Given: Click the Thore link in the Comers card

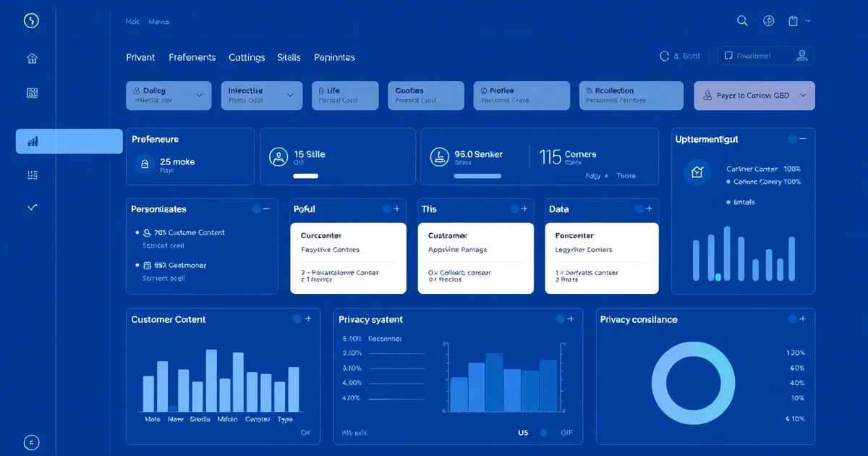Looking at the screenshot, I should coord(626,175).
